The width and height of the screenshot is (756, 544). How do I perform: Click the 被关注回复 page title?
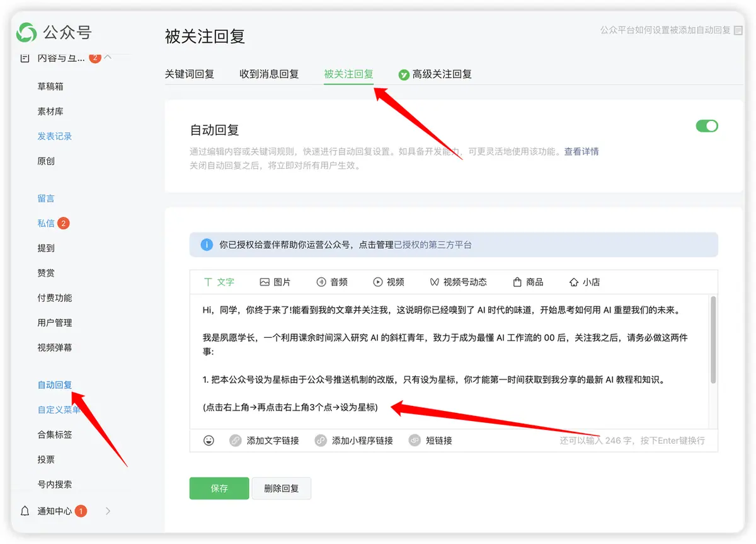205,36
